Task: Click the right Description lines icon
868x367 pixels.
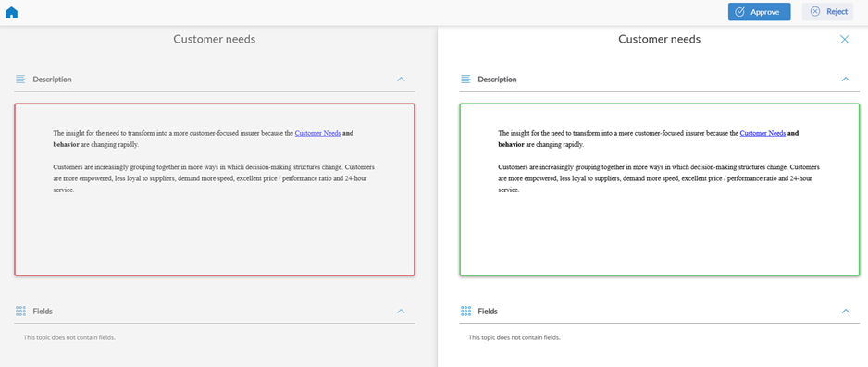Action: click(x=465, y=79)
